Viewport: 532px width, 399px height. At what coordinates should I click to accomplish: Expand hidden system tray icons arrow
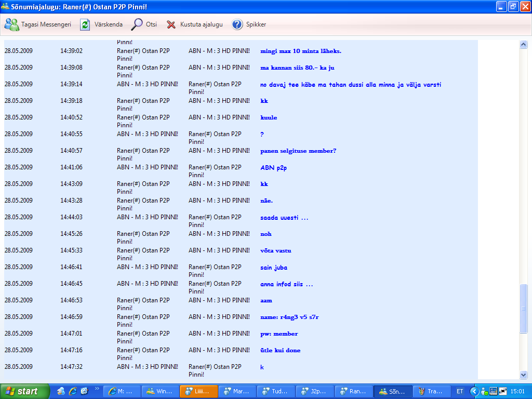474,391
